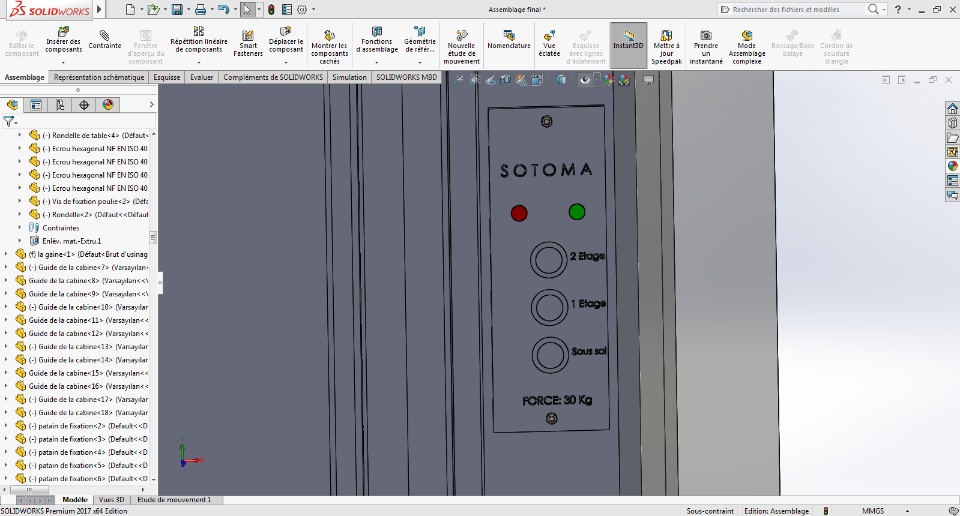Expand the Enlèv. mat.-Extru.1 feature

point(20,241)
